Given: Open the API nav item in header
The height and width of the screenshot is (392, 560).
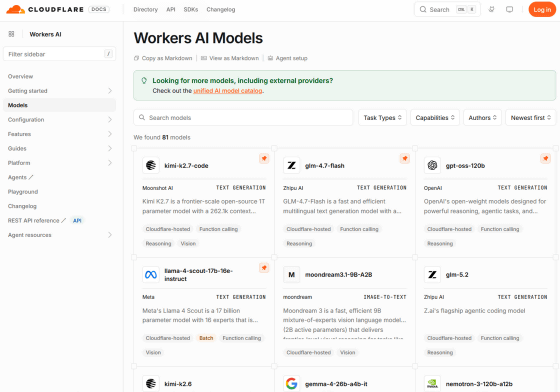Looking at the screenshot, I should 171,10.
